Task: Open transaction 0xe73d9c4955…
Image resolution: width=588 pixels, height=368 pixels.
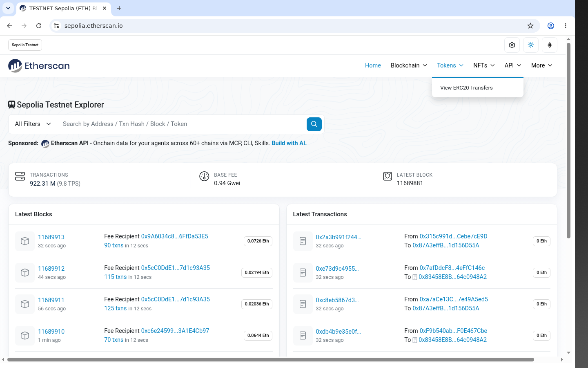Action: coord(337,269)
